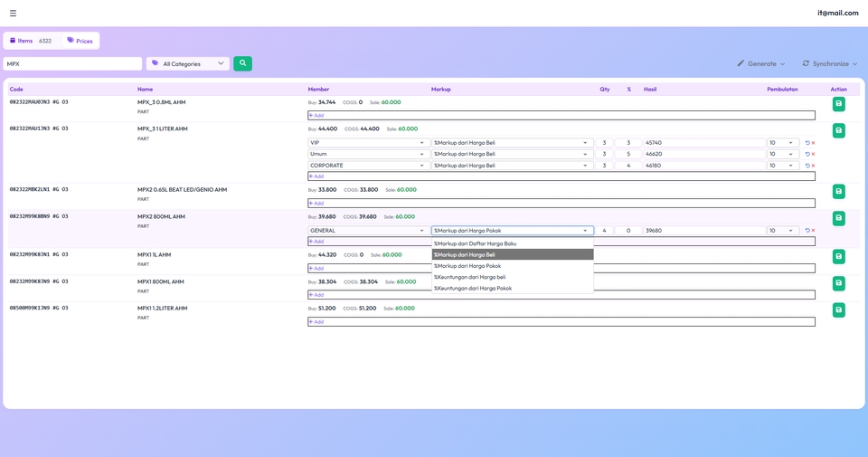Select item name MPX2 800ML AHM
The image size is (868, 457).
[x=161, y=217]
